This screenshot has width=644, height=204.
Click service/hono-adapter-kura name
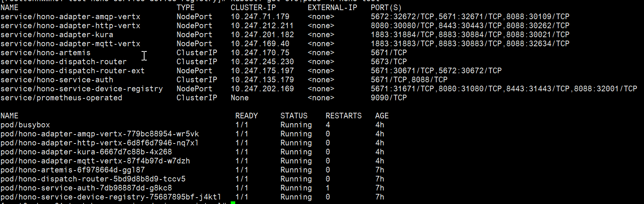[x=57, y=35]
